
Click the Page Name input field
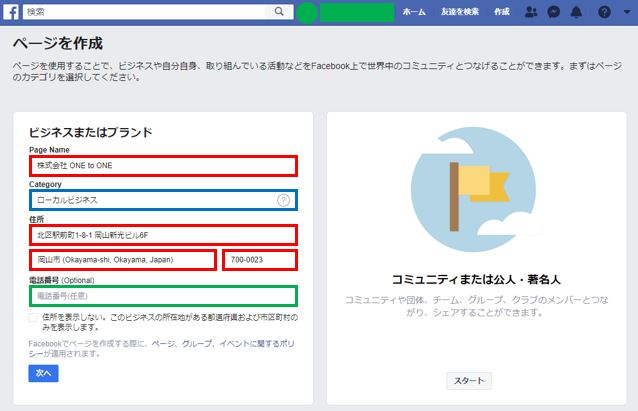[163, 166]
